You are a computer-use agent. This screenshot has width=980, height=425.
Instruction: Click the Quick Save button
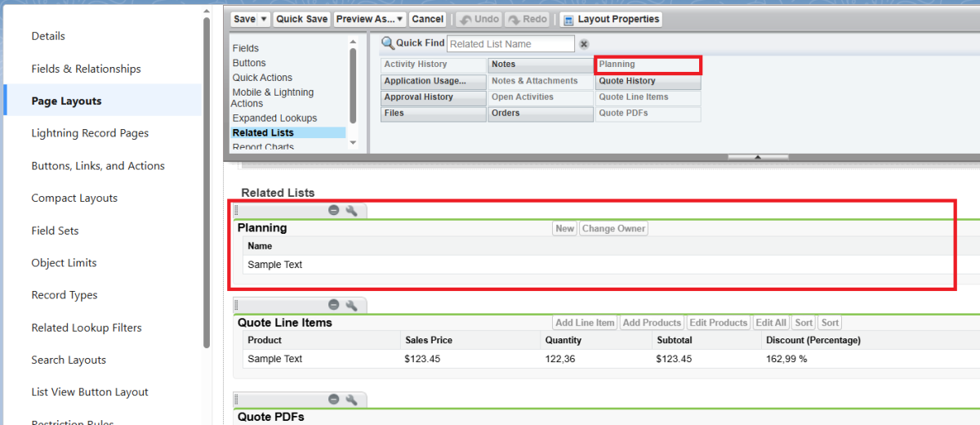pyautogui.click(x=301, y=19)
